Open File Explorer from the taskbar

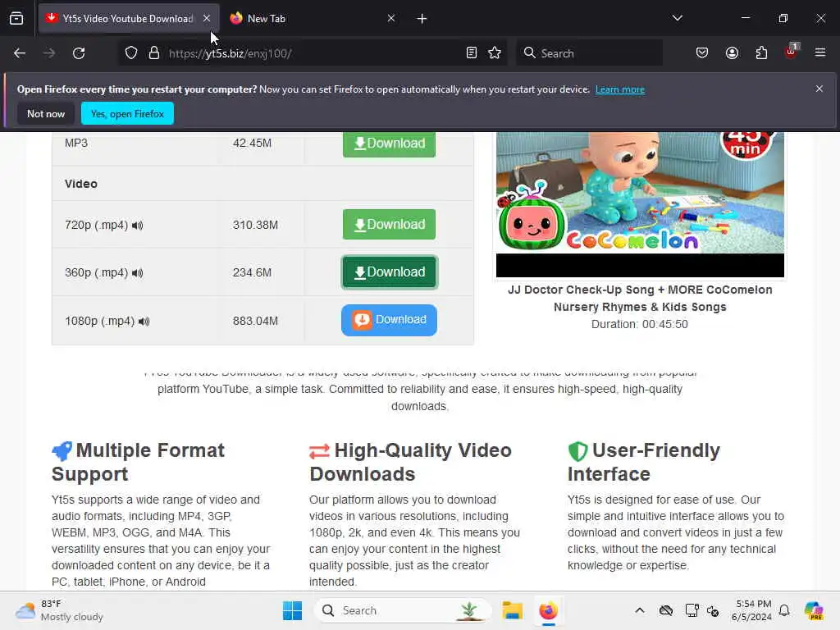(x=512, y=610)
